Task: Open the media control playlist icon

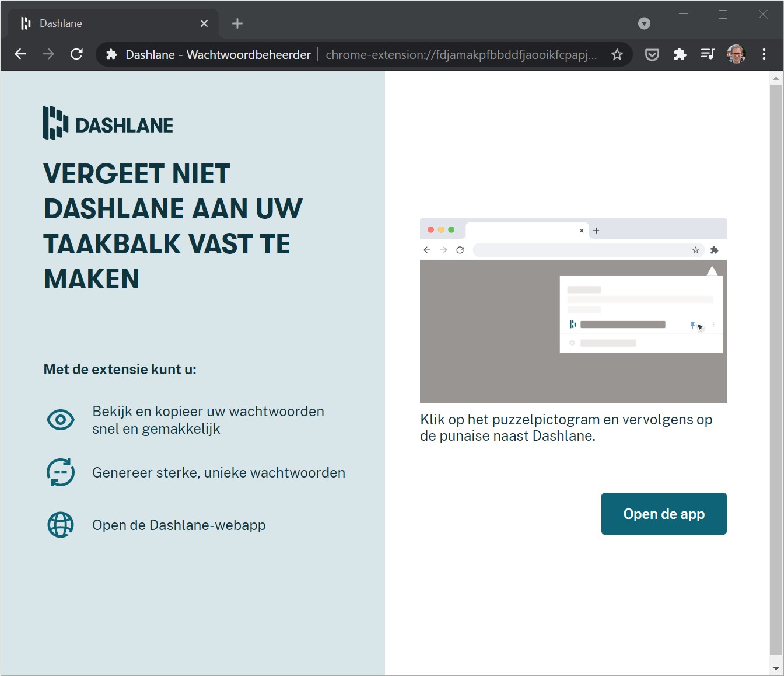Action: (x=708, y=54)
